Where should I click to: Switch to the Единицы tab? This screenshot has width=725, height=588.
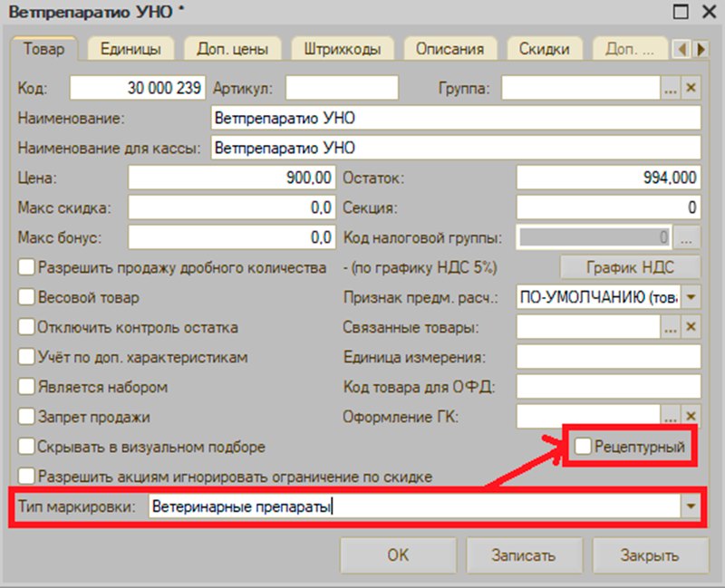pos(130,49)
